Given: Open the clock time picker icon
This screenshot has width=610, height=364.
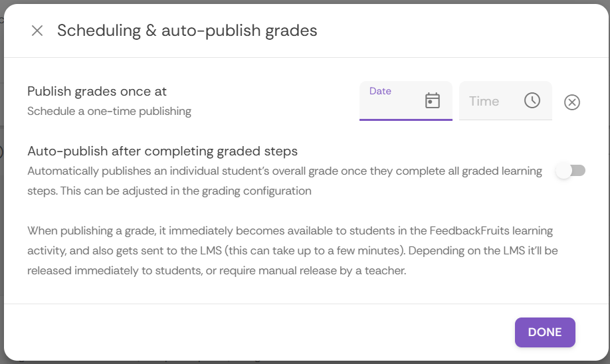Looking at the screenshot, I should [x=532, y=100].
